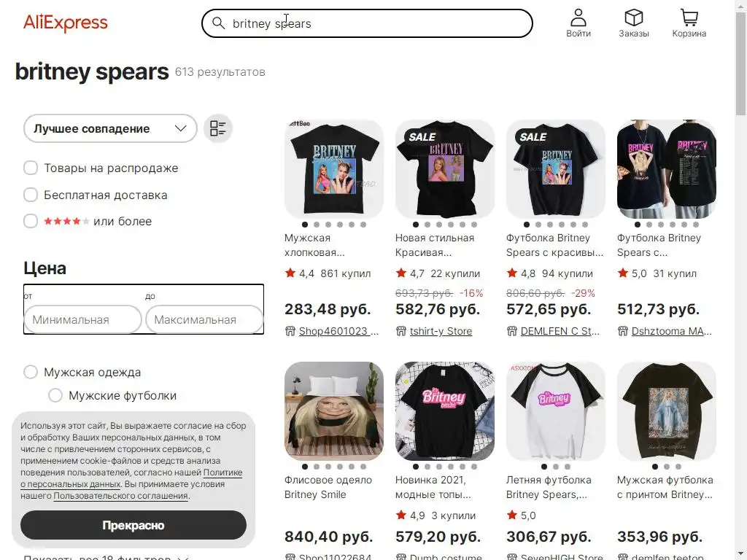Click the AliExpress logo
This screenshot has width=747, height=560.
[x=66, y=23]
